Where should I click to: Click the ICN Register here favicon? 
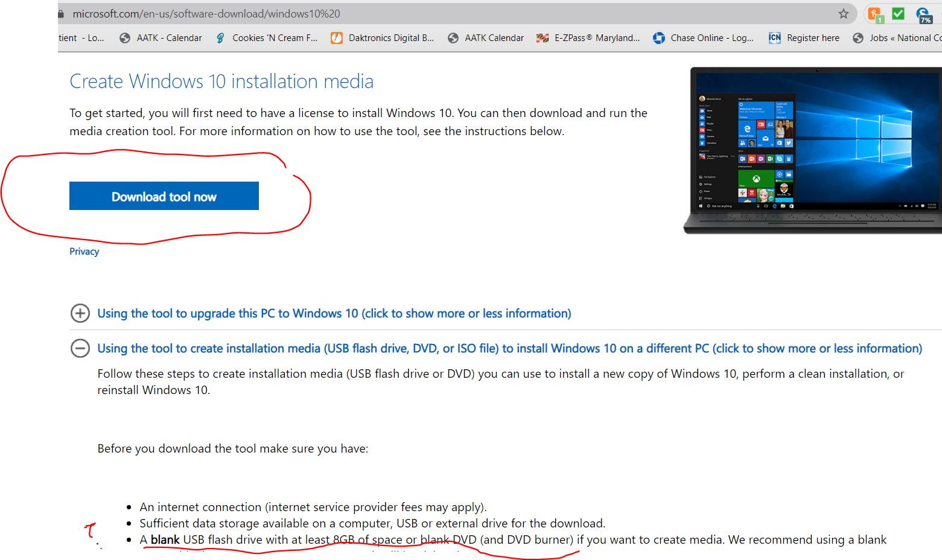pyautogui.click(x=775, y=37)
